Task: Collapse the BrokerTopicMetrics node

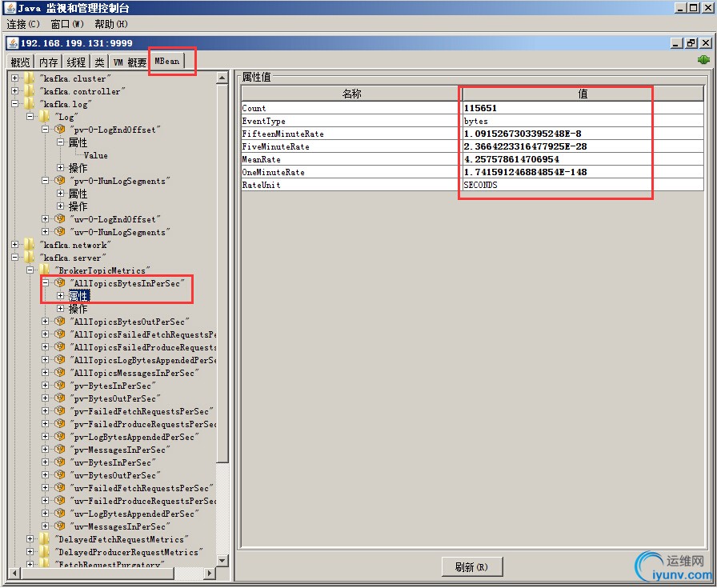Action: tap(30, 270)
